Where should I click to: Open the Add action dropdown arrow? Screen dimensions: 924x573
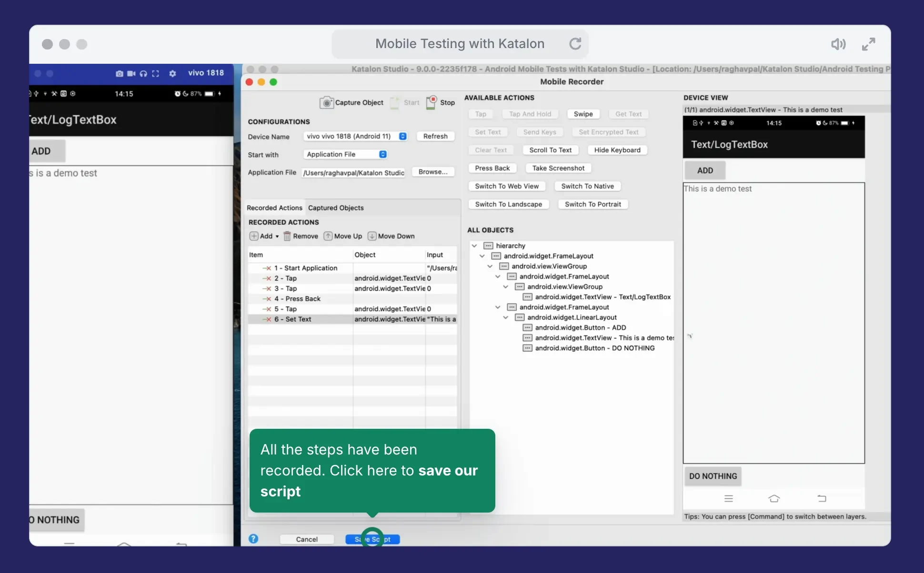click(277, 237)
